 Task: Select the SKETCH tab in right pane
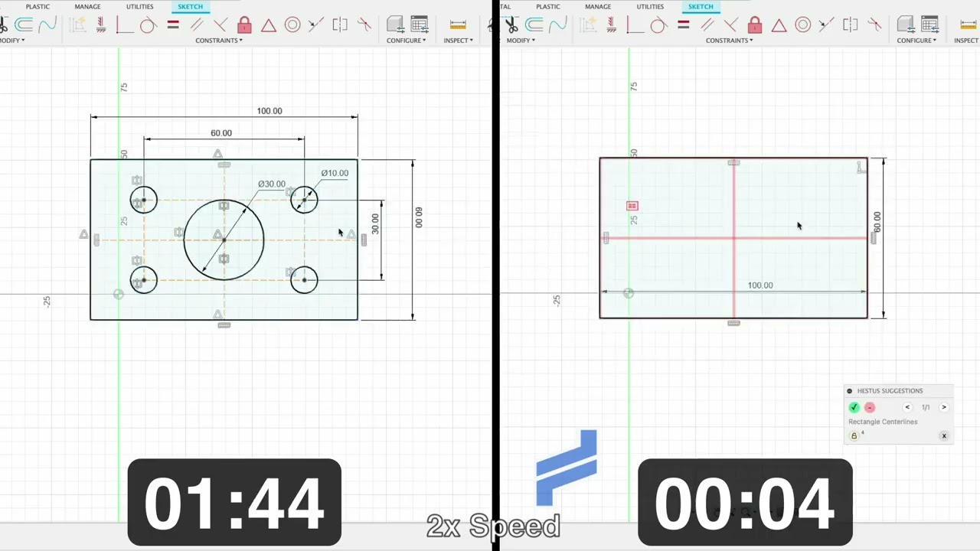701,7
